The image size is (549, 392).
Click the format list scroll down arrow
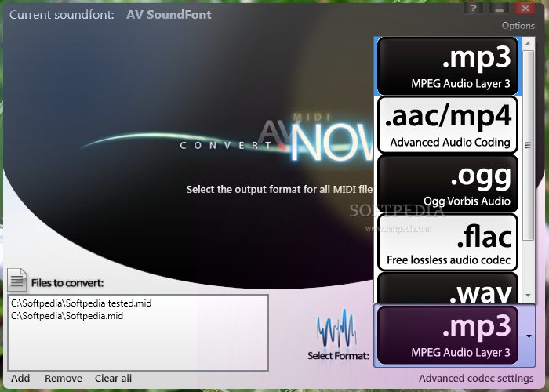pos(529,296)
